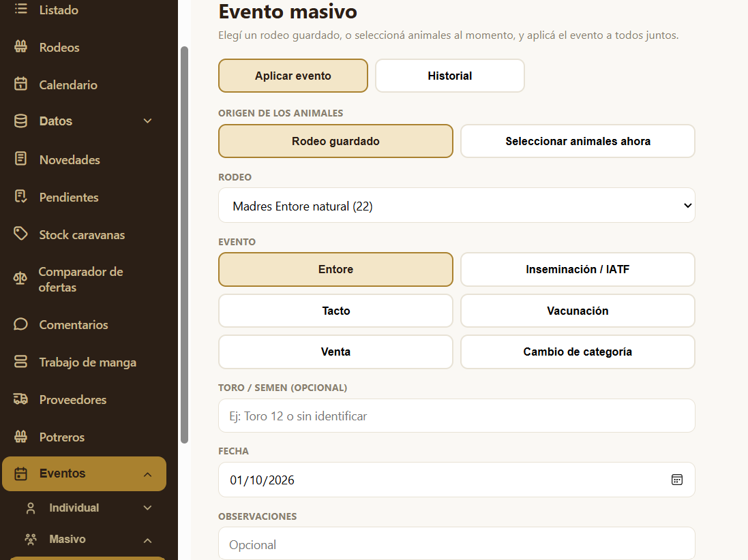
Task: Click the Novedades document icon
Action: tap(20, 159)
